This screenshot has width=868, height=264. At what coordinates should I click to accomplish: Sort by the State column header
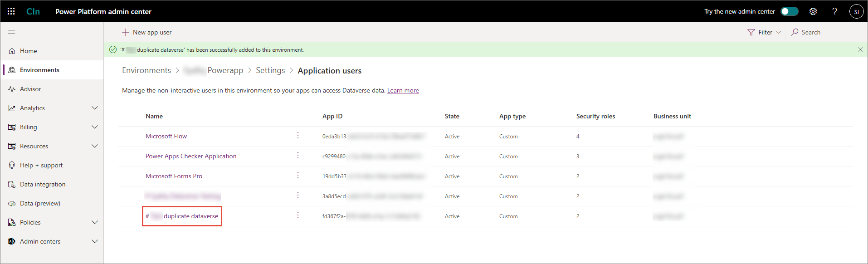tap(452, 116)
